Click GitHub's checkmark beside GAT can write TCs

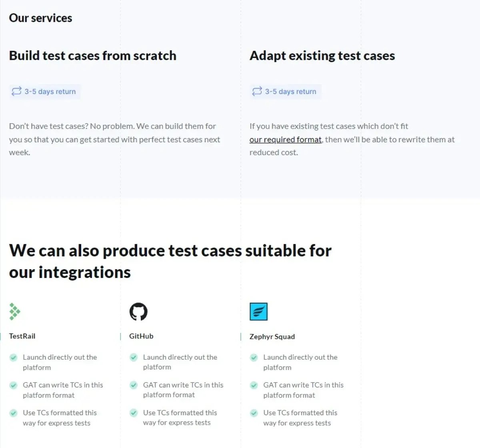pyautogui.click(x=134, y=385)
